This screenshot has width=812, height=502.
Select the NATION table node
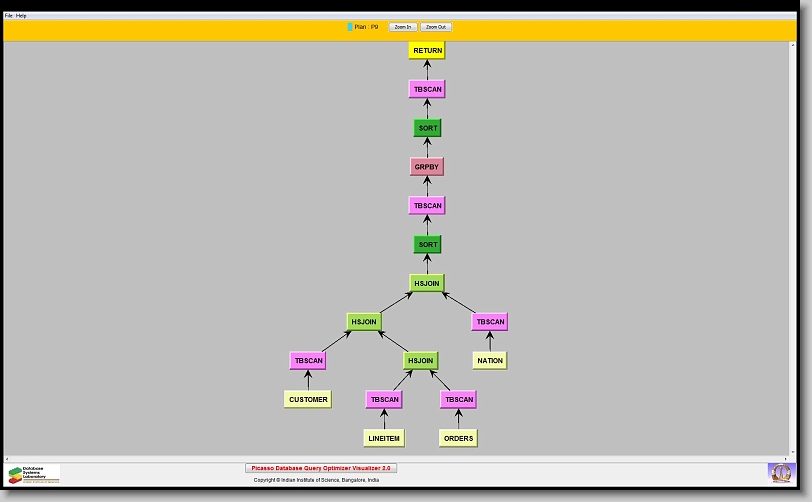coord(490,360)
